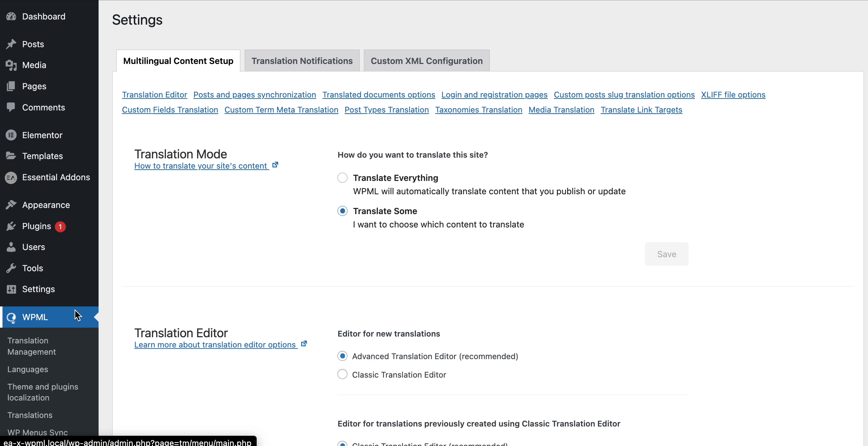Open the XLIFF file options link

pos(733,95)
